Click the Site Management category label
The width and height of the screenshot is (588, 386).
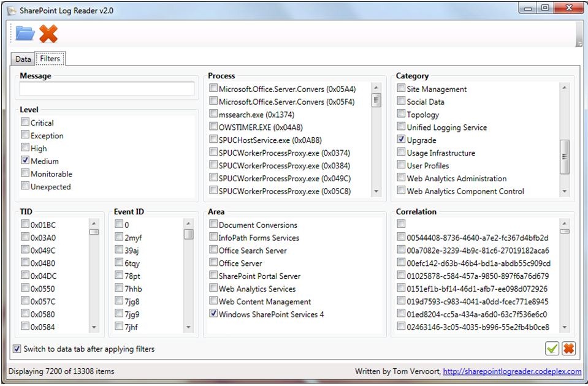(x=437, y=89)
